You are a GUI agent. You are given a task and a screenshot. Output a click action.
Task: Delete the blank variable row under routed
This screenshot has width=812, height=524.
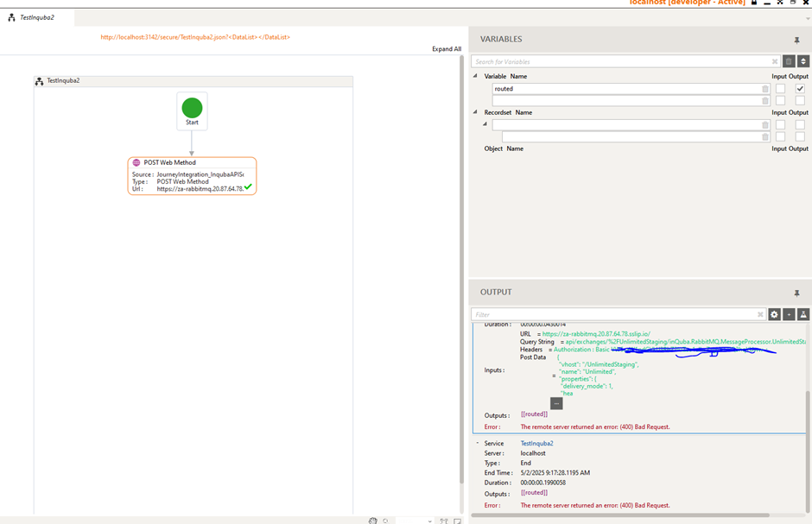click(764, 101)
